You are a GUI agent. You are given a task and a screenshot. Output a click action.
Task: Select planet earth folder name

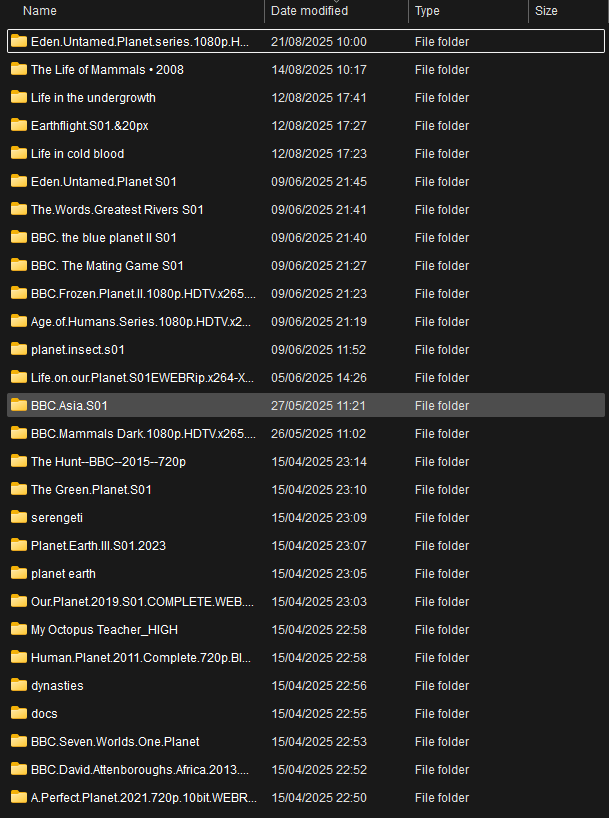click(63, 574)
